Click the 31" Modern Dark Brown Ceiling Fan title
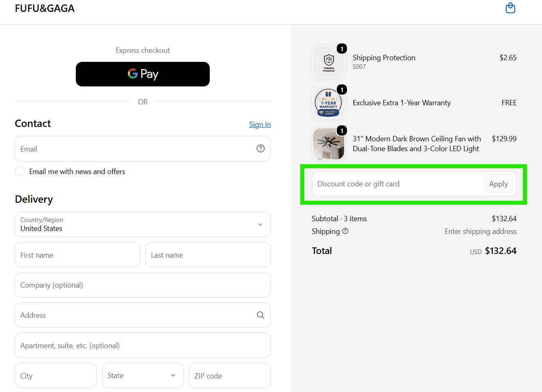The width and height of the screenshot is (542, 392). tap(417, 144)
